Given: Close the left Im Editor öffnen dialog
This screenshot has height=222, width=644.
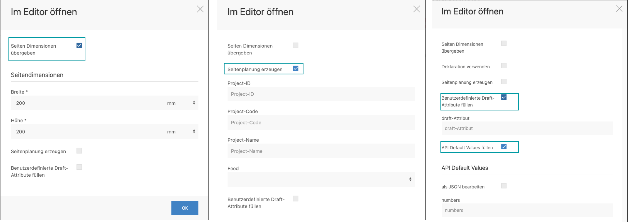Looking at the screenshot, I should pos(200,9).
